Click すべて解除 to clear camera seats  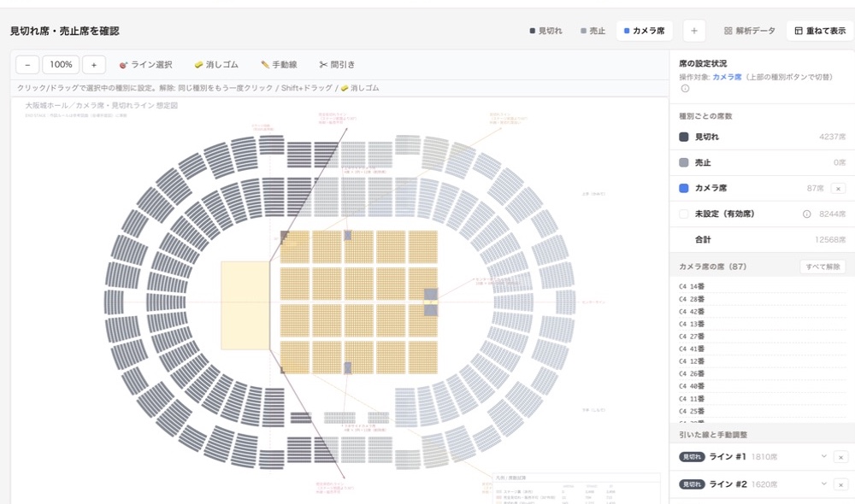[x=823, y=267]
